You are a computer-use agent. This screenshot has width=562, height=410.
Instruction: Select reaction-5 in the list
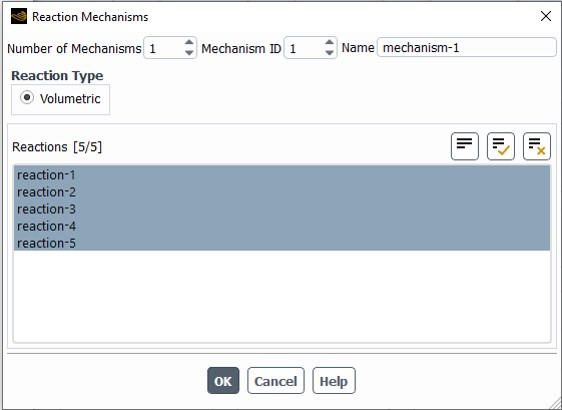(282, 243)
